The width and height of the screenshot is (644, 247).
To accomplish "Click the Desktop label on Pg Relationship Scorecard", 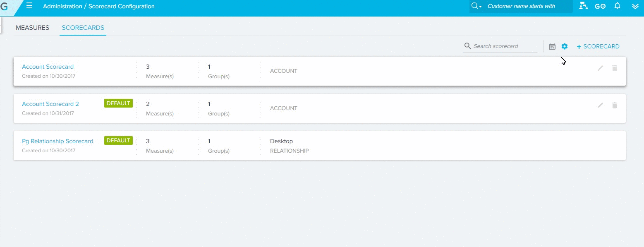I will 281,141.
